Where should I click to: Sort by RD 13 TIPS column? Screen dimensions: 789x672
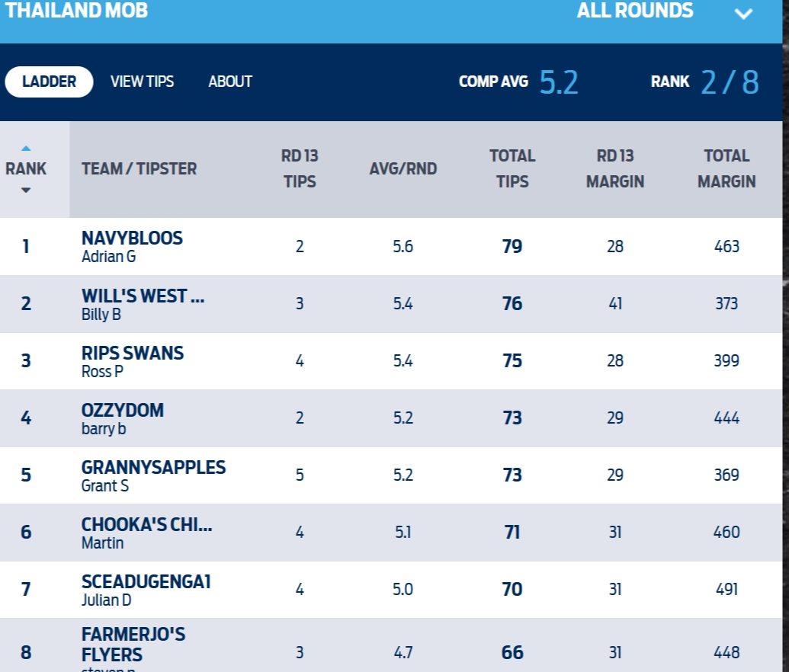[300, 168]
